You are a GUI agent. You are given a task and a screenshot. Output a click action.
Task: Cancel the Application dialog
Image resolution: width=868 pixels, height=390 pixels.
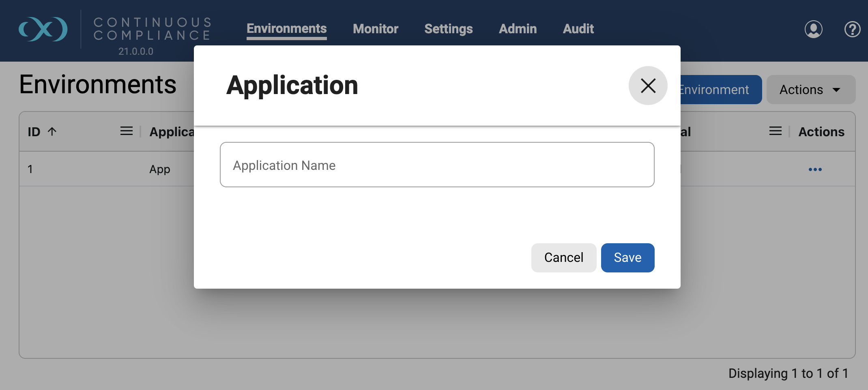pos(563,258)
